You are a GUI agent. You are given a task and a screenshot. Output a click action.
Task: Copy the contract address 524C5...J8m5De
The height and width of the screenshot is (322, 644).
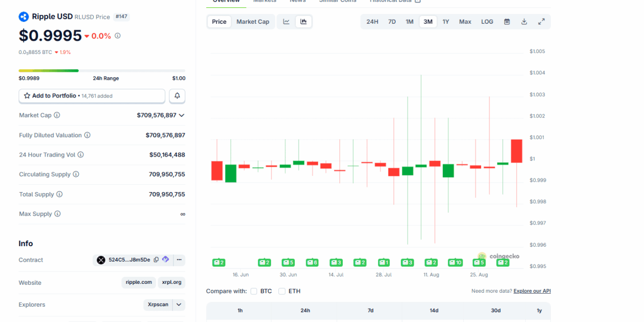(156, 260)
